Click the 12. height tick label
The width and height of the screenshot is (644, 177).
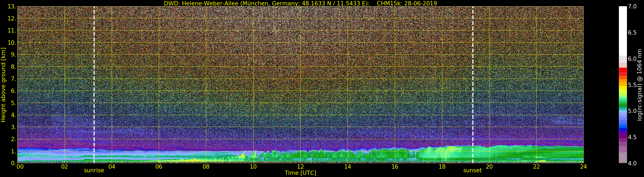click(x=12, y=18)
